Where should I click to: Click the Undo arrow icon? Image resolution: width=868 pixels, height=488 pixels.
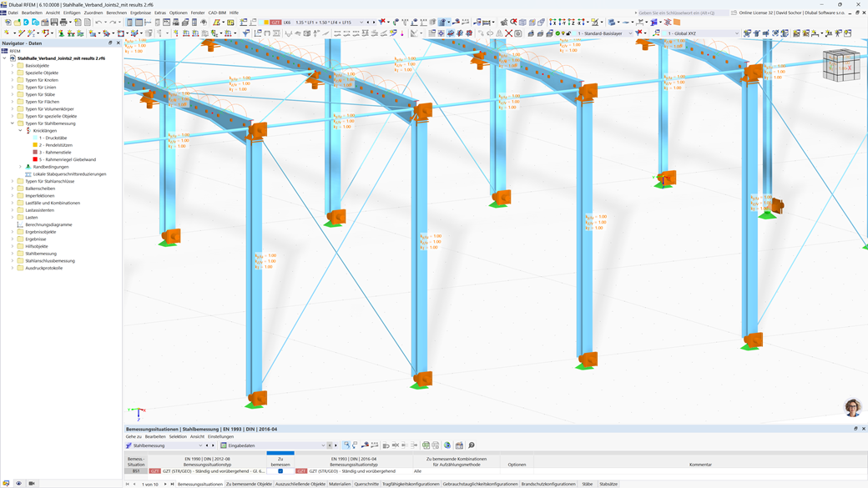[98, 23]
